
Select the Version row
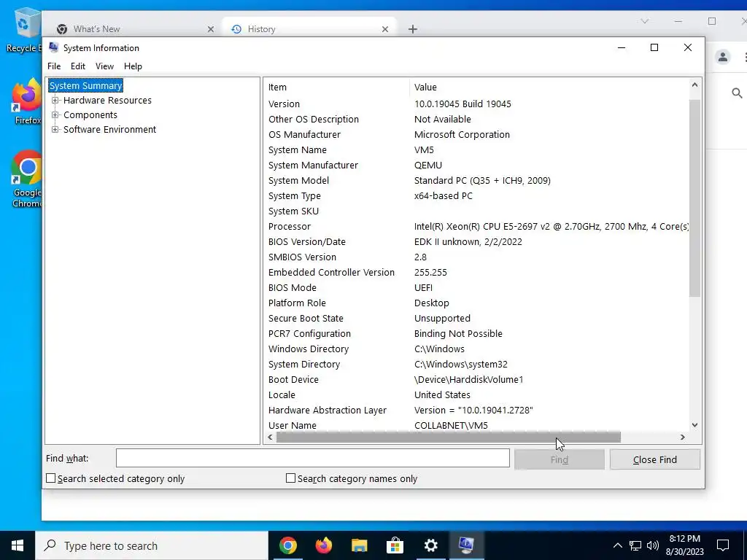(476, 104)
